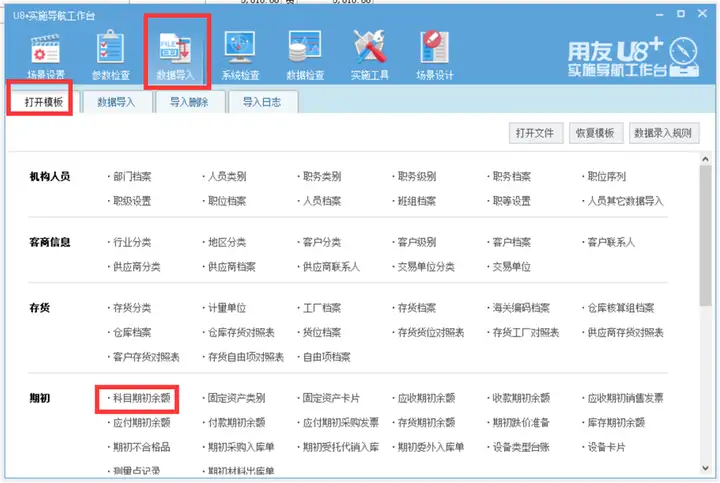View the 导入日志 tab
Image resolution: width=720 pixels, height=483 pixels.
pos(262,102)
